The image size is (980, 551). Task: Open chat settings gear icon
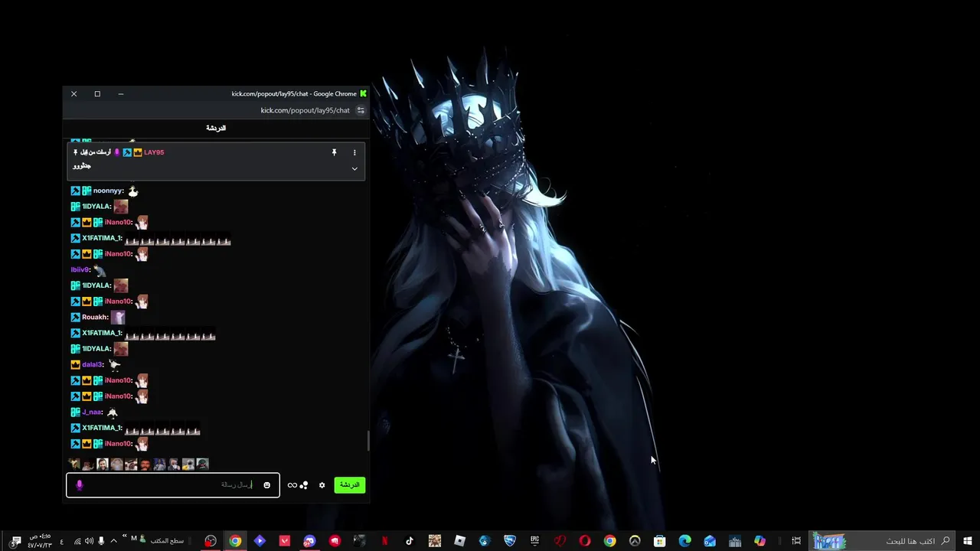(x=322, y=485)
